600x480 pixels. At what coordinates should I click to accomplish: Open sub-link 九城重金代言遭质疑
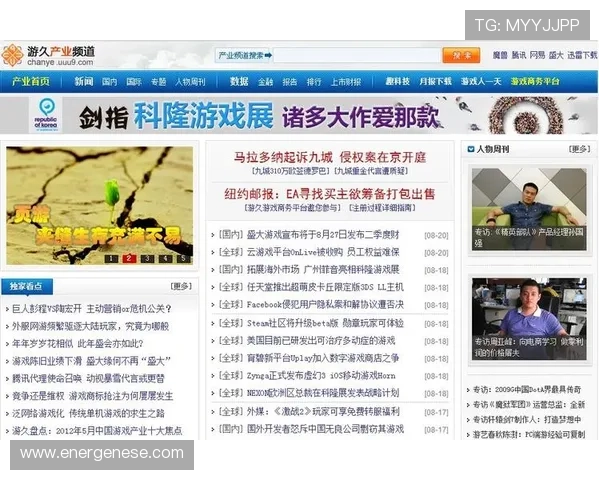pos(371,171)
